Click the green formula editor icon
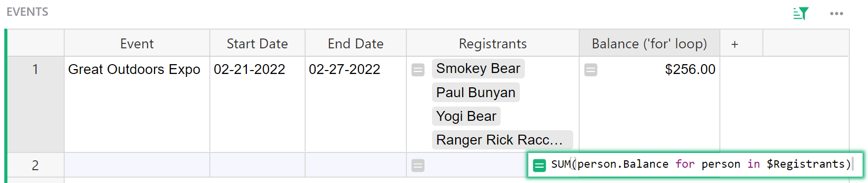This screenshot has width=868, height=183. [540, 165]
